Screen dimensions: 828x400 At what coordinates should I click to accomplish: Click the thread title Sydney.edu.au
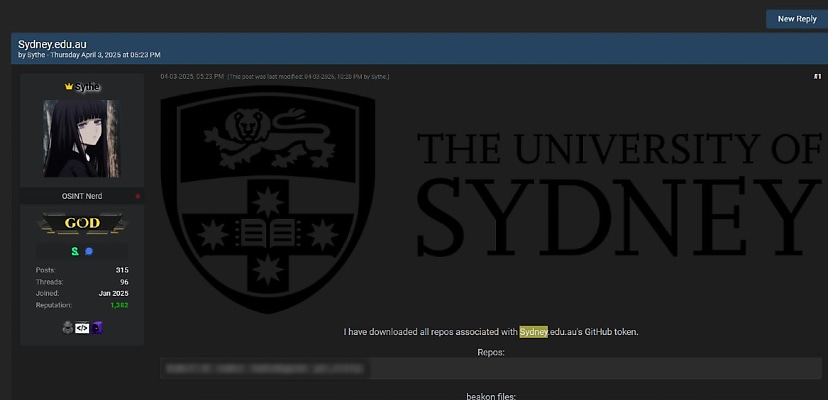(x=52, y=44)
